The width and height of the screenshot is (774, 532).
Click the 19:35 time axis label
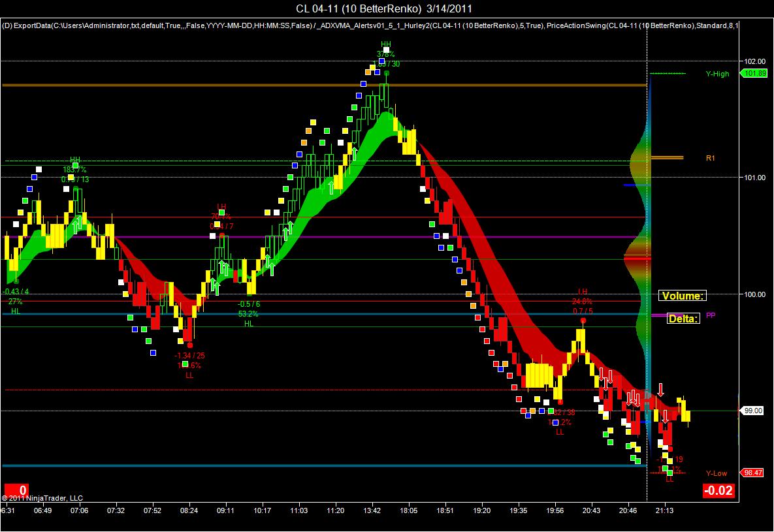[519, 510]
